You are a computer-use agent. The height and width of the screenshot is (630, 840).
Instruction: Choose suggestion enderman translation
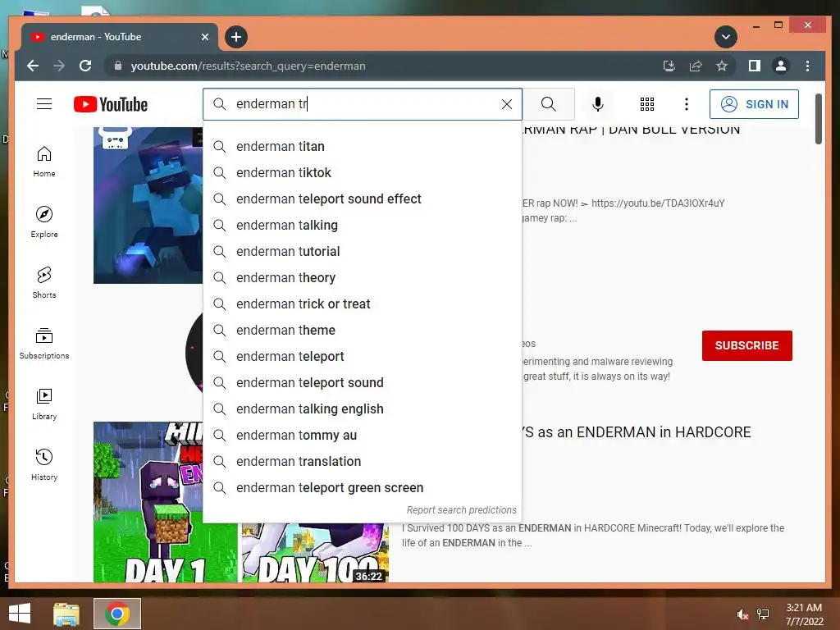362,461
